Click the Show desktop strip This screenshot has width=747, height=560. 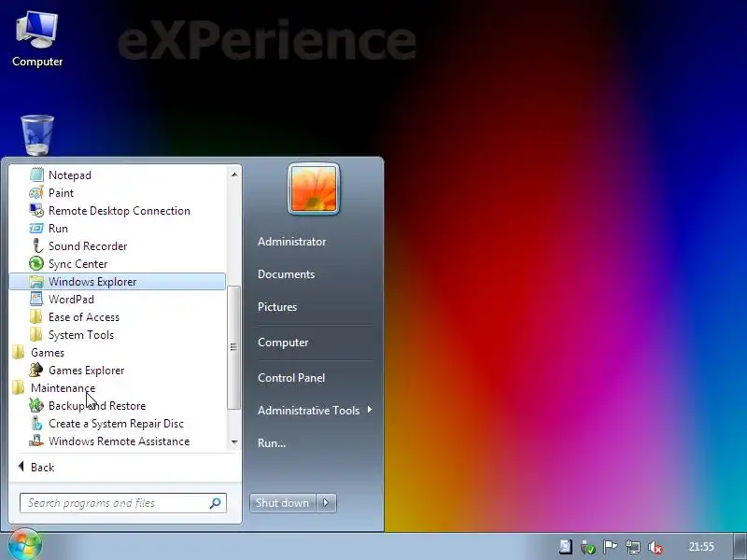[740, 546]
